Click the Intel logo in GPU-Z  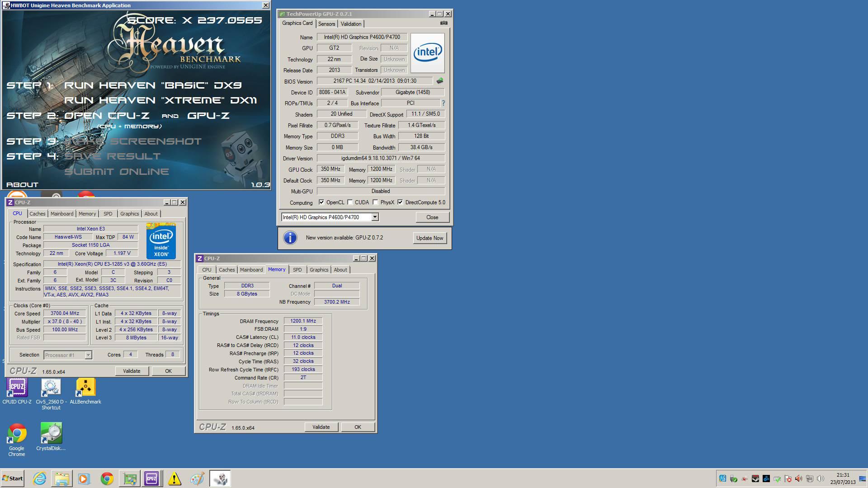pyautogui.click(x=427, y=53)
